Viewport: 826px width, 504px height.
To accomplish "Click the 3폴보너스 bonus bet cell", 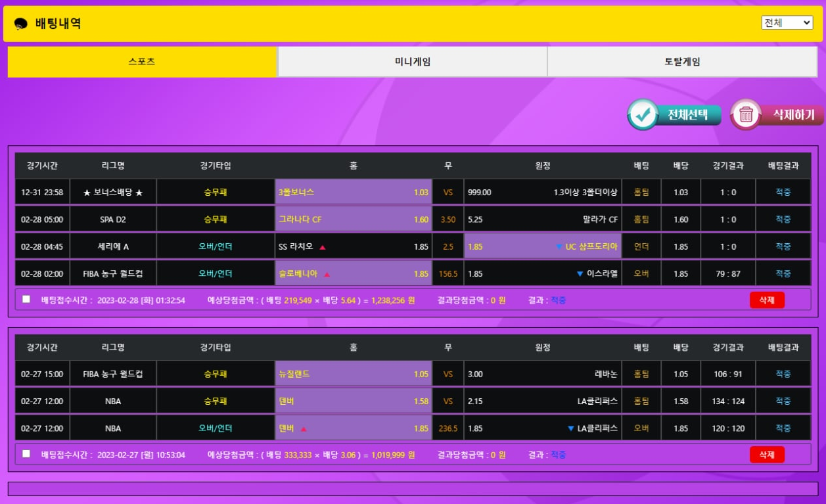I will pos(353,193).
